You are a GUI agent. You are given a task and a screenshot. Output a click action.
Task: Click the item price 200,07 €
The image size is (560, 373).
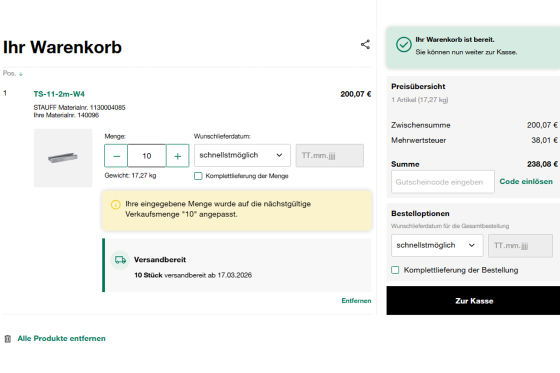355,94
